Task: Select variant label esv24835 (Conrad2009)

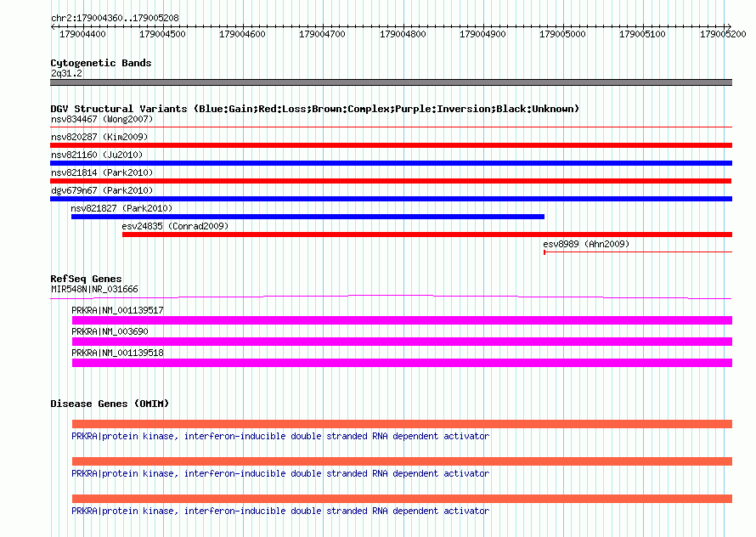Action: (175, 226)
